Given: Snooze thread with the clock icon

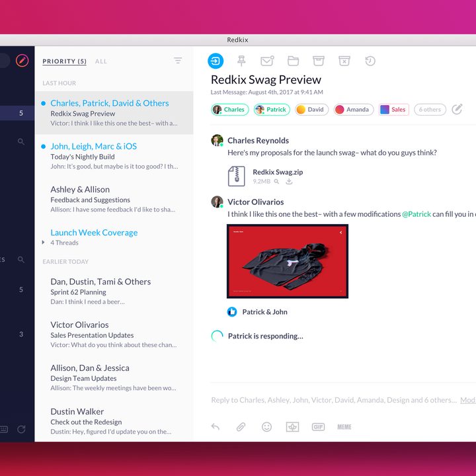Looking at the screenshot, I should tap(370, 61).
